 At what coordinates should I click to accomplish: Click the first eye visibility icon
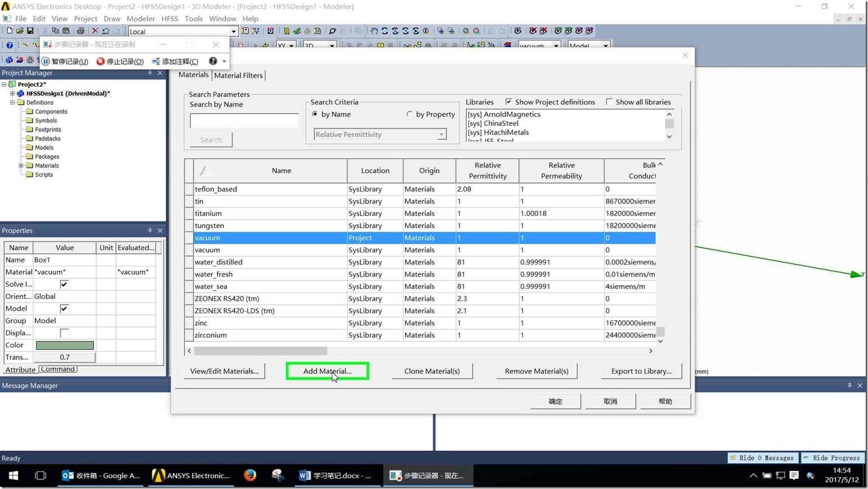click(517, 31)
